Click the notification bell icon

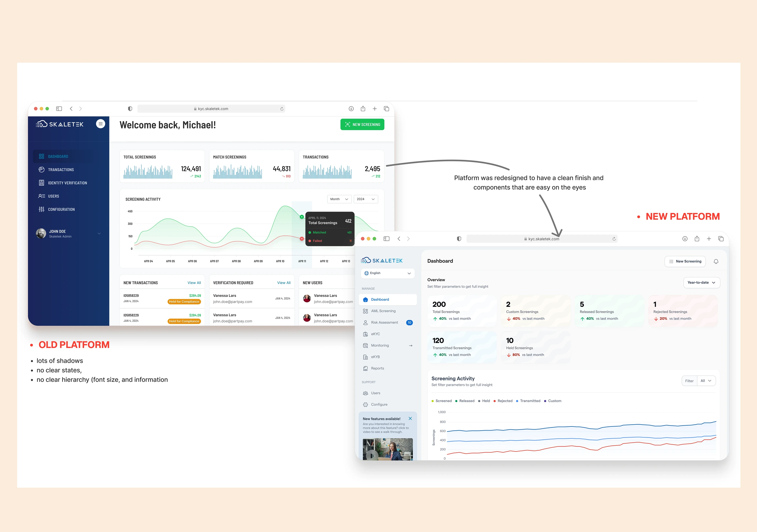point(716,261)
